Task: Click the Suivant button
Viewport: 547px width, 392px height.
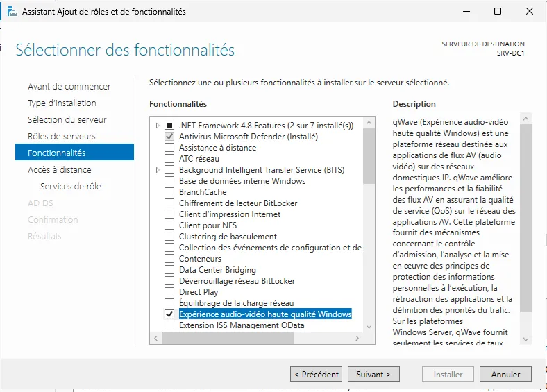Action: coord(373,374)
